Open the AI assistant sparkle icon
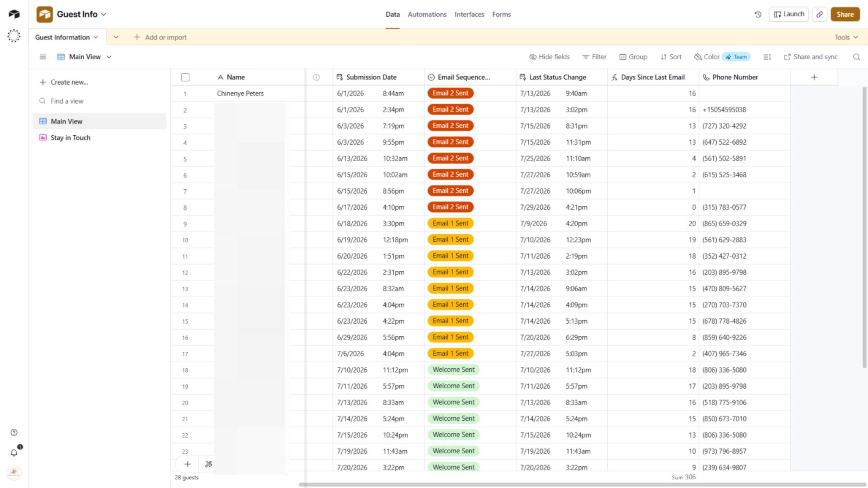The width and height of the screenshot is (868, 488). click(14, 36)
